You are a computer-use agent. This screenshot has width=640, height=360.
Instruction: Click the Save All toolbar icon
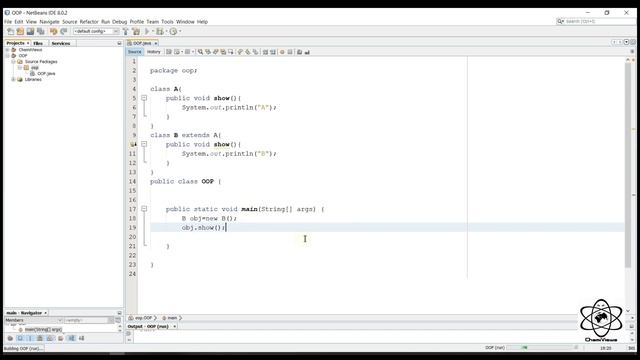tap(40, 31)
